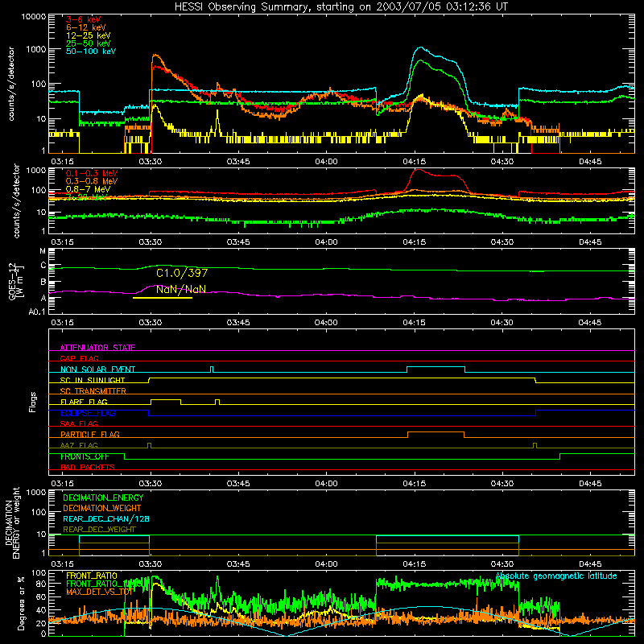Click 04:30 time label under Flags panel
This screenshot has width=644, height=644.
coord(502,484)
